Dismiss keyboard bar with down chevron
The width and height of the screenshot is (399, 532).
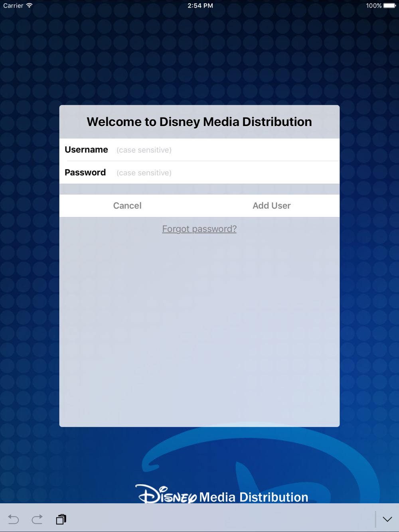pos(387,519)
